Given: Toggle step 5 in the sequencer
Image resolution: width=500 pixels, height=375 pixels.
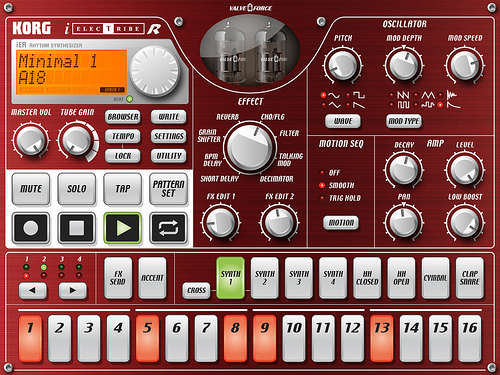Looking at the screenshot, I should click(x=147, y=338).
